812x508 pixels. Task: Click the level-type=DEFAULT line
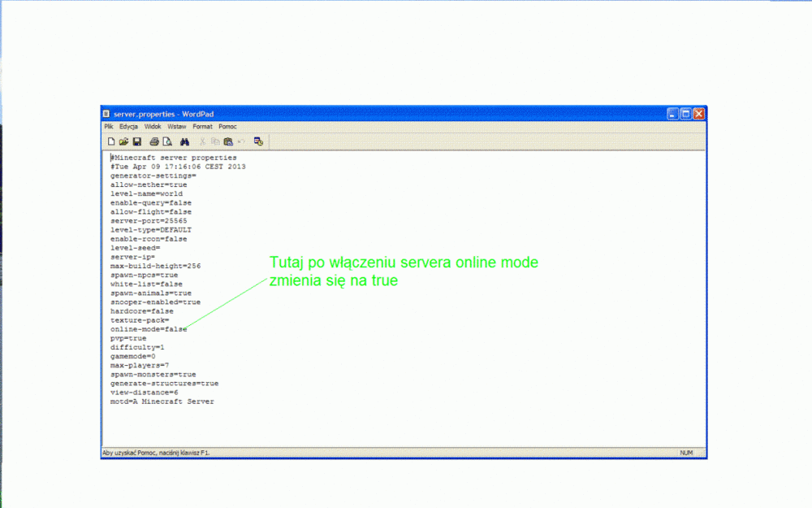pyautogui.click(x=151, y=230)
